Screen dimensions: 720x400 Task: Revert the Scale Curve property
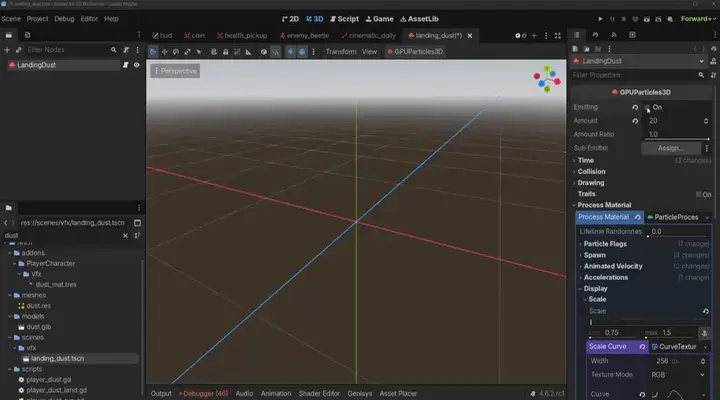[642, 347]
